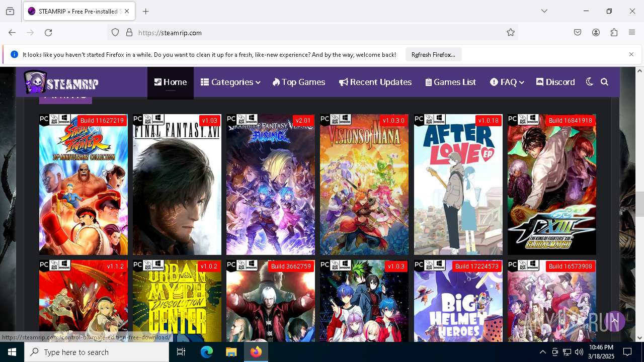Expand the FAQ dropdown menu
Screen dimensions: 644x362
507,82
